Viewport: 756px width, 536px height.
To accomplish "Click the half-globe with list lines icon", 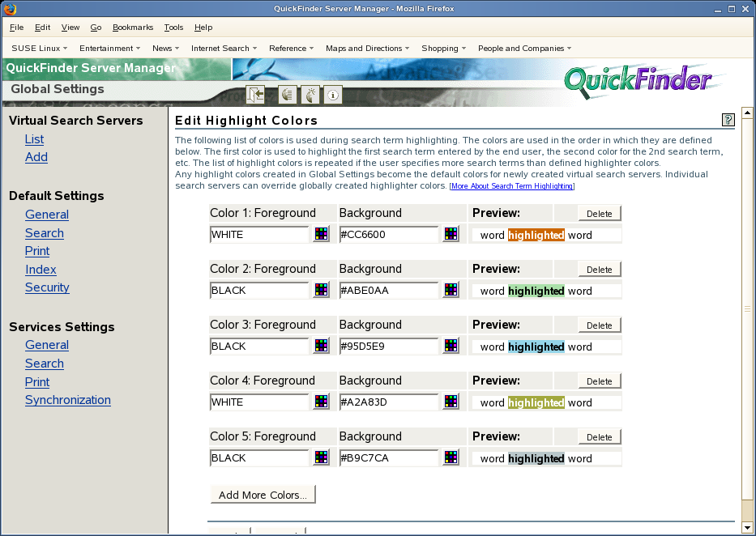I will (288, 95).
